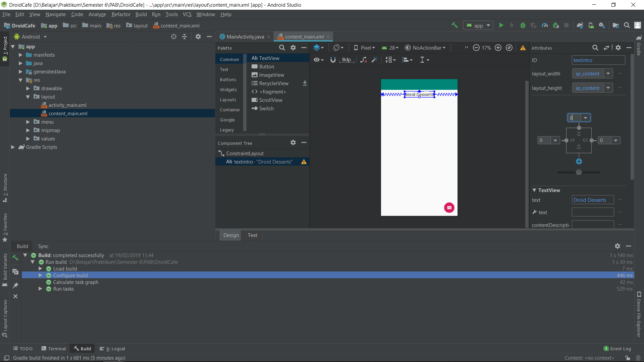Click warning triangle in design toolbar
The height and width of the screenshot is (362, 644).
click(523, 48)
